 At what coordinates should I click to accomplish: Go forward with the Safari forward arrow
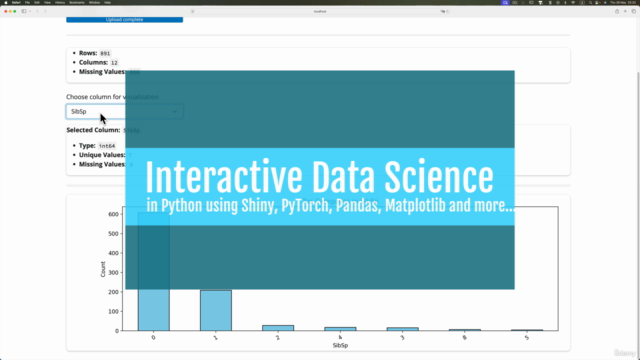(45, 11)
